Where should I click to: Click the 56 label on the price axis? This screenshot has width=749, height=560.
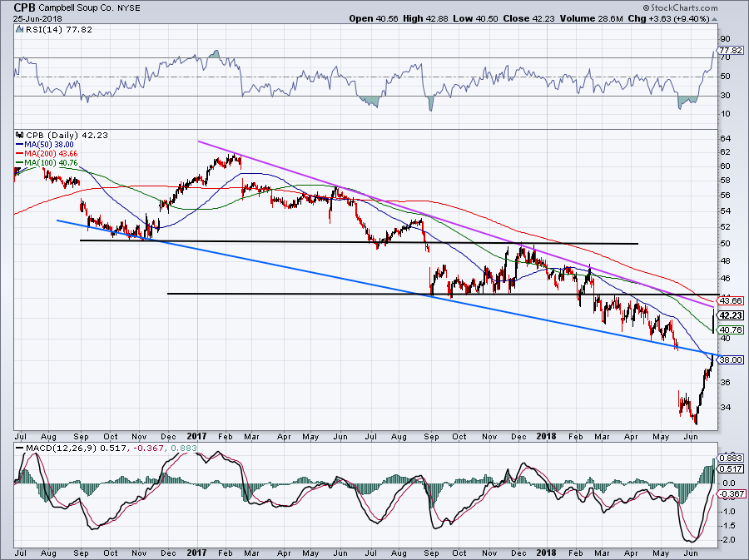725,196
